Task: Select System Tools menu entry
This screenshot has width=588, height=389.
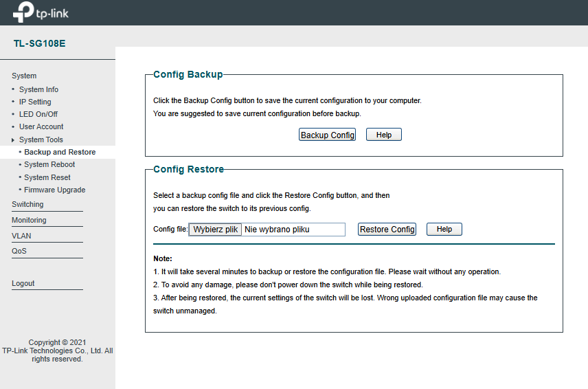Action: [x=41, y=140]
